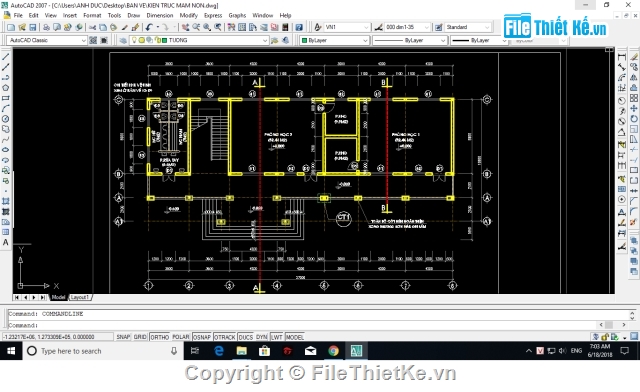
Task: Toggle OSNAP in status bar
Action: click(202, 337)
